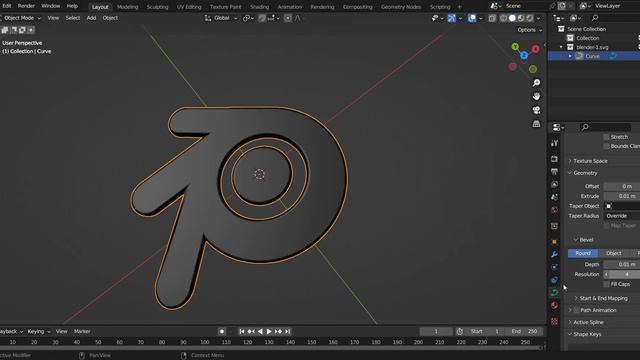Toggle the timeline auto keying record button
The height and width of the screenshot is (360, 640).
pos(222,331)
